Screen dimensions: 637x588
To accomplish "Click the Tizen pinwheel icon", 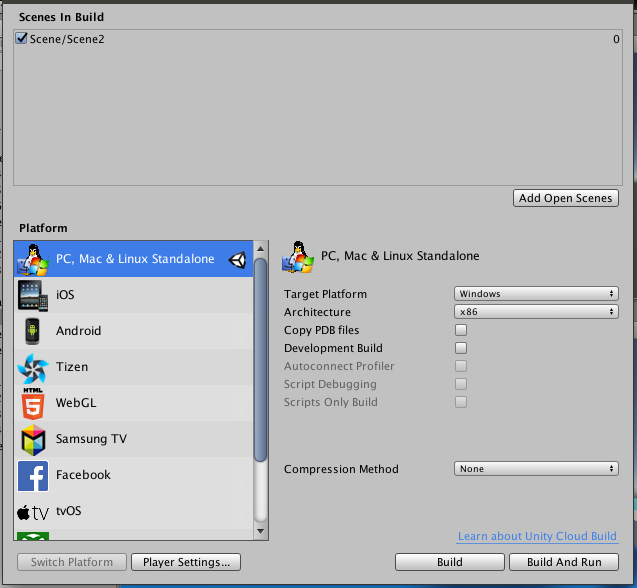I will [x=33, y=367].
